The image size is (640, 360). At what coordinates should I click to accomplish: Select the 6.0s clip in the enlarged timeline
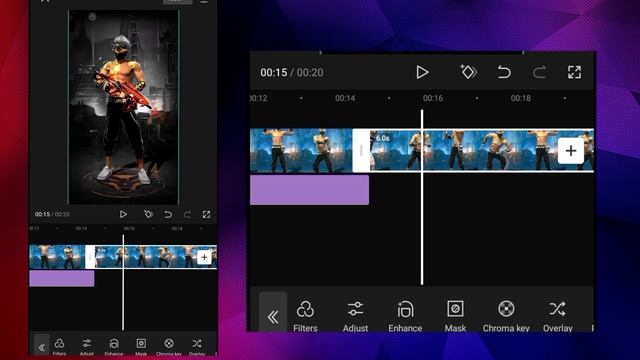click(x=482, y=150)
